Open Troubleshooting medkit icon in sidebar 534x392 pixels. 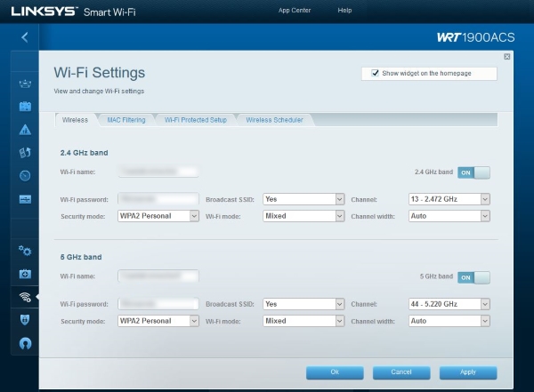[25, 274]
